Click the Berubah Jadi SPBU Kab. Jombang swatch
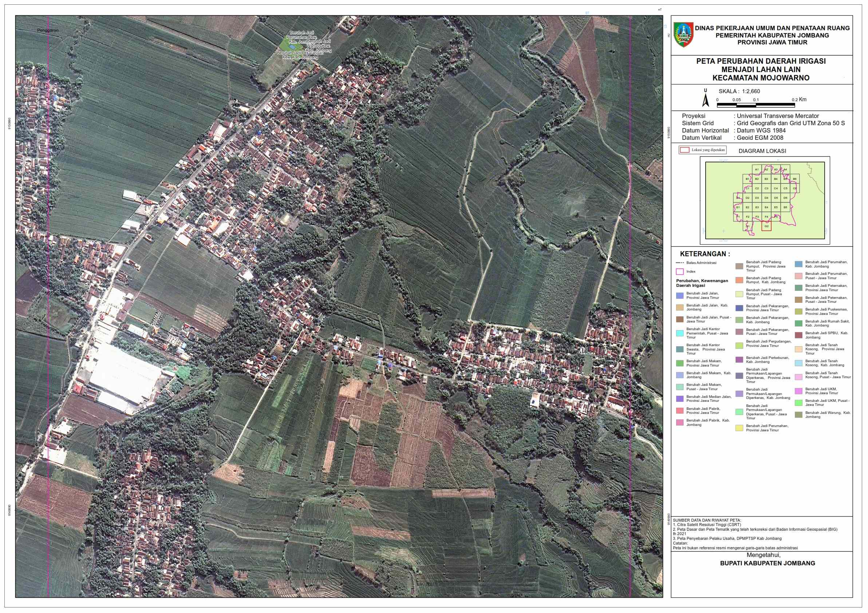The height and width of the screenshot is (613, 868). coord(798,335)
